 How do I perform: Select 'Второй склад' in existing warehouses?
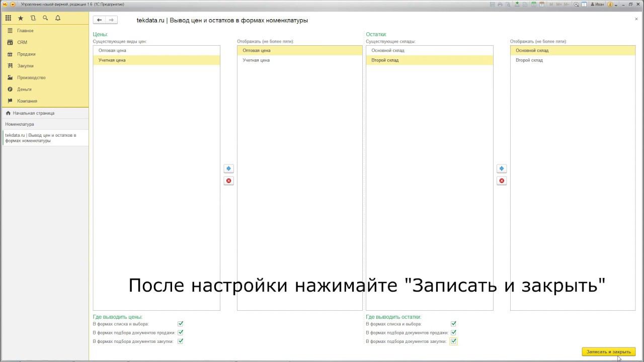point(430,60)
